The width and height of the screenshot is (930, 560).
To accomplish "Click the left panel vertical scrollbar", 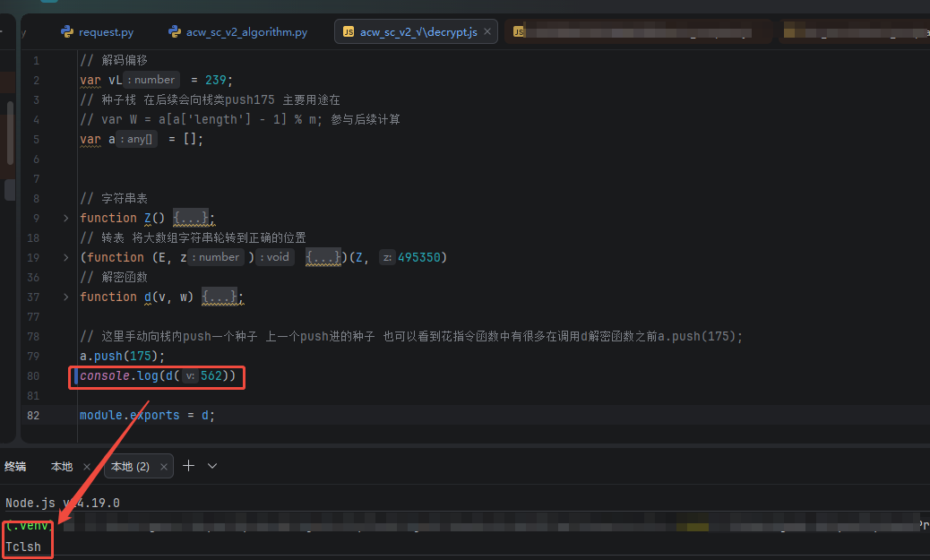I will 10,134.
